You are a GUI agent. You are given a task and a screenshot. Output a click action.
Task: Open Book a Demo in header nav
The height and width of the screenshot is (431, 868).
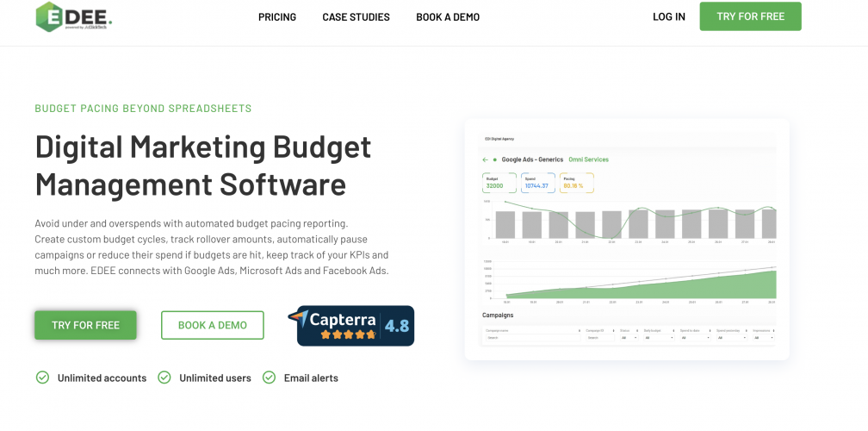click(448, 17)
